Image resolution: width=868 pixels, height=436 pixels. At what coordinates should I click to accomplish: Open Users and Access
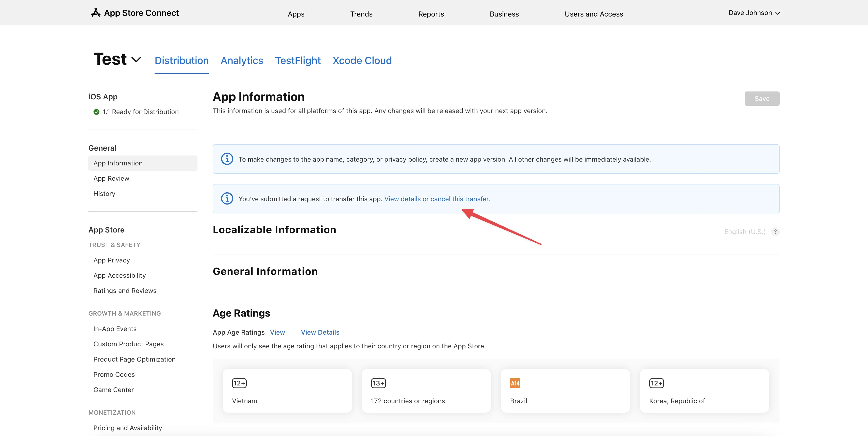pos(594,14)
